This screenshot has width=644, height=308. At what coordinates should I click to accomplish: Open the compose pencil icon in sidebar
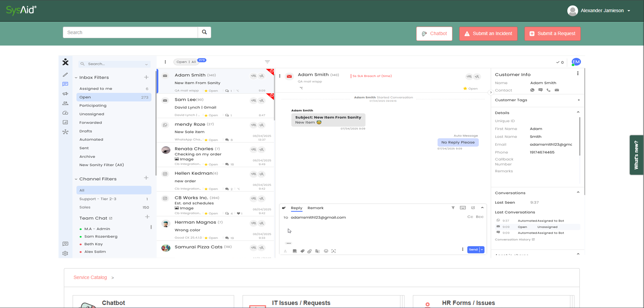click(65, 75)
